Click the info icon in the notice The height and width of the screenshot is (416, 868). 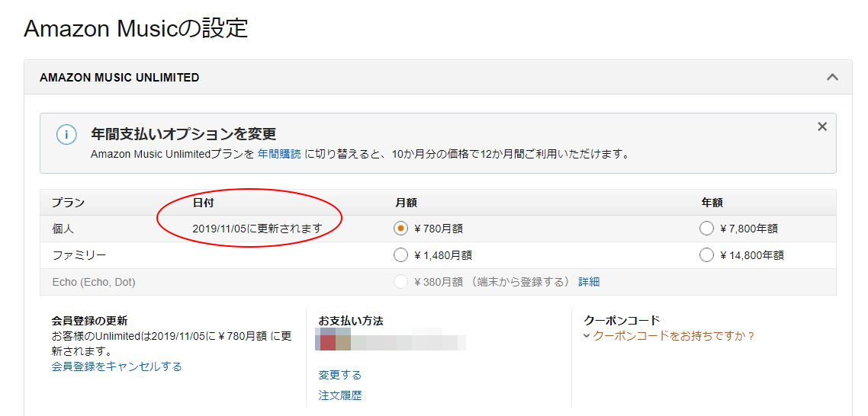click(x=66, y=136)
